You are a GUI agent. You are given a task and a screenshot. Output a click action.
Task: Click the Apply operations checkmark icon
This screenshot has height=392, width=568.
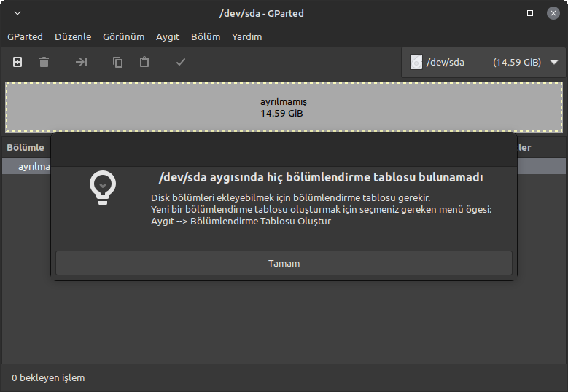pyautogui.click(x=181, y=62)
